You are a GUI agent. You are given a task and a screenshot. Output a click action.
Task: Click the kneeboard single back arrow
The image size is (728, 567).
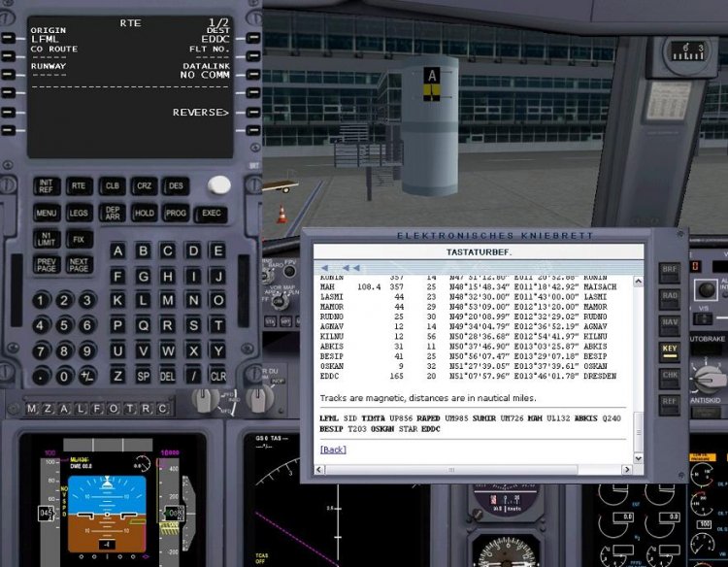coord(324,268)
